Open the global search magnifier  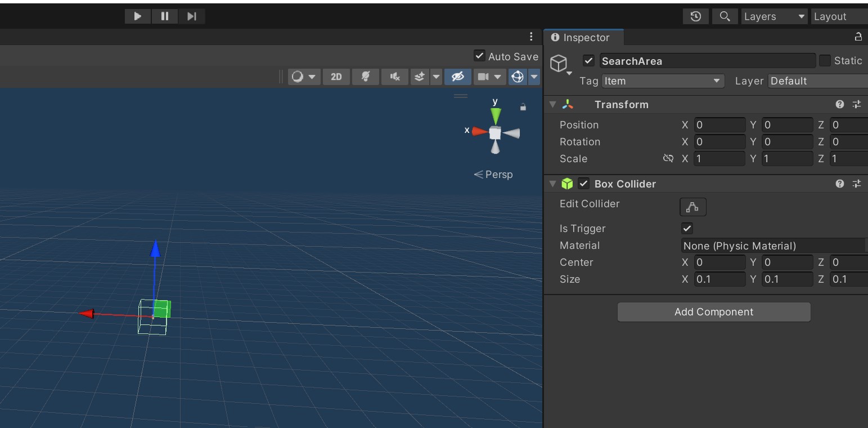pyautogui.click(x=725, y=16)
